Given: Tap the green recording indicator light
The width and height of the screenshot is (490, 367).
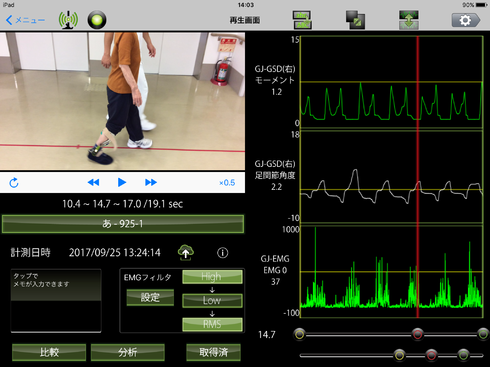Looking at the screenshot, I should pyautogui.click(x=97, y=20).
